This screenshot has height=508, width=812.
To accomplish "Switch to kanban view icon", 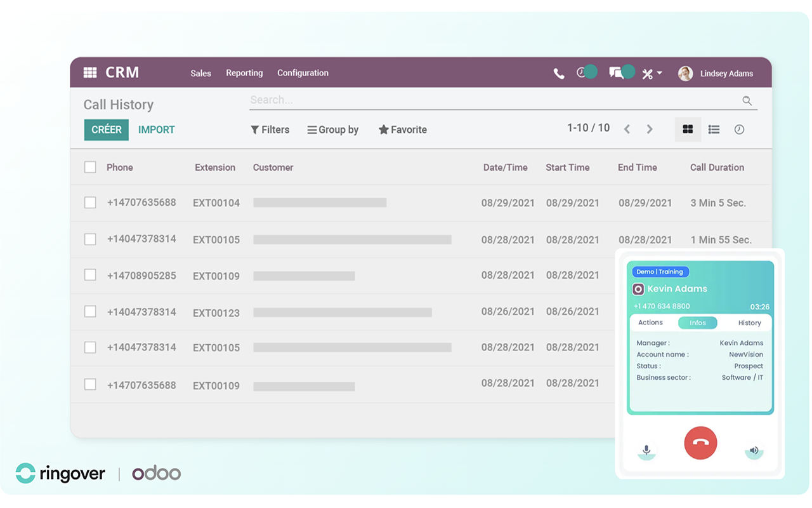I will 688,130.
